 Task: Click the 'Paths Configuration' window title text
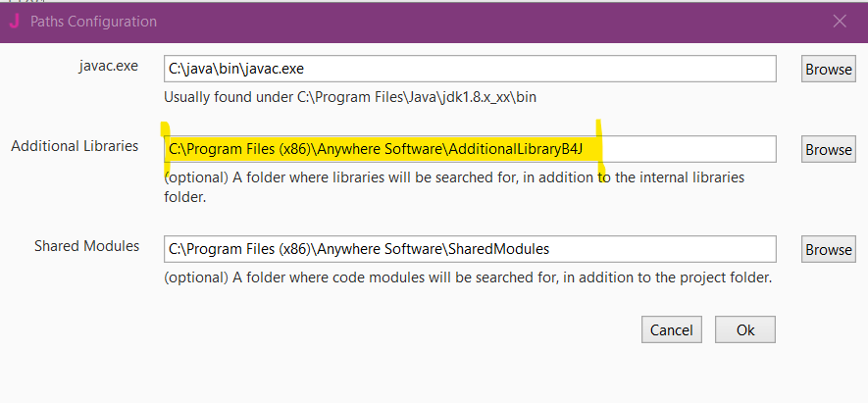tap(93, 21)
